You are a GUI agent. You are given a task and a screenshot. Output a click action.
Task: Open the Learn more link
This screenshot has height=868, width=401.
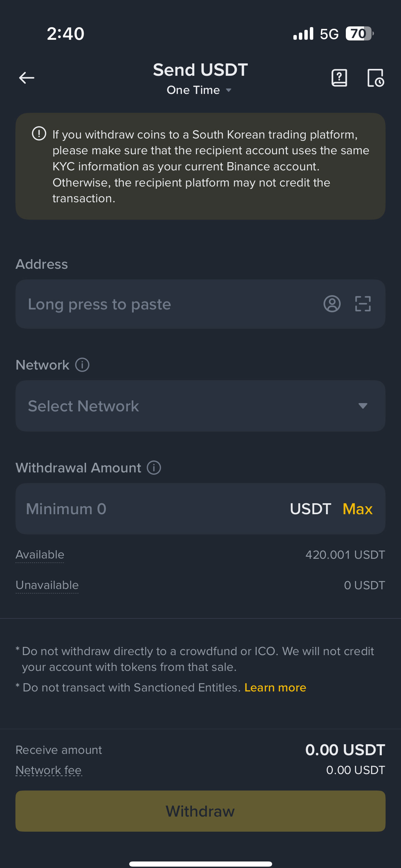(275, 688)
